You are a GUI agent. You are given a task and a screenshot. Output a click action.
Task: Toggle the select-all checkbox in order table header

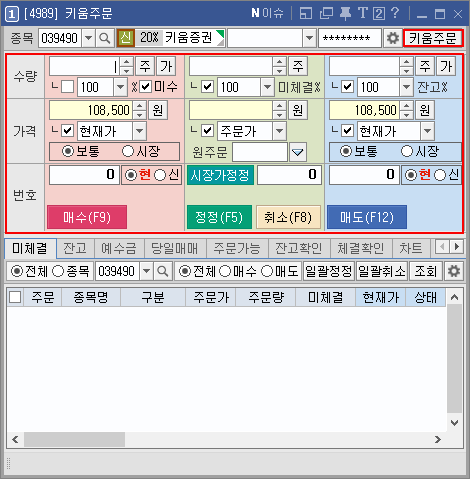pyautogui.click(x=15, y=297)
